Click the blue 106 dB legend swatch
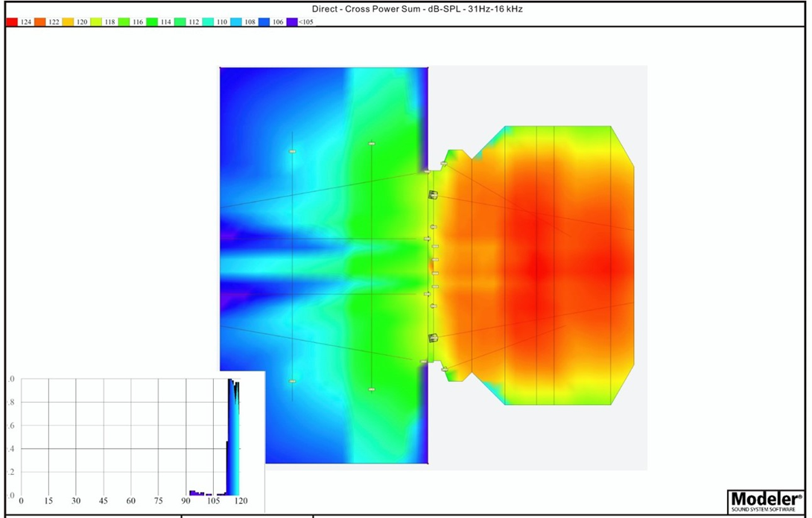The height and width of the screenshot is (518, 812). pos(264,22)
